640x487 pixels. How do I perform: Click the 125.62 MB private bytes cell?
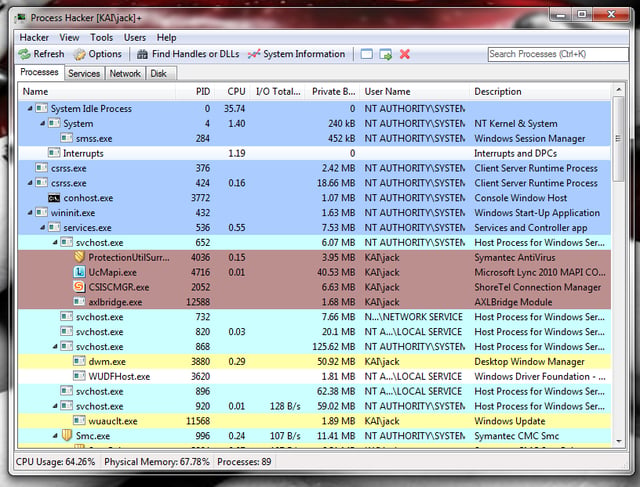tap(333, 347)
